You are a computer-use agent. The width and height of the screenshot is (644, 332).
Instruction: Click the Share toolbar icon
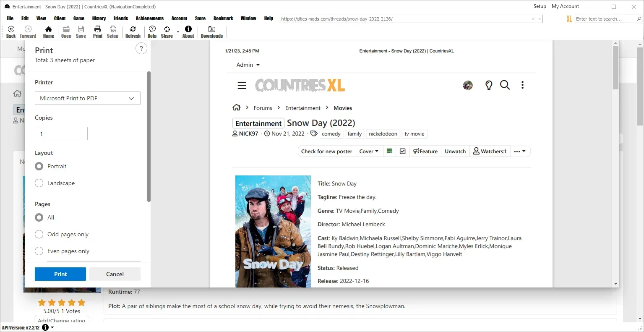coord(167,32)
